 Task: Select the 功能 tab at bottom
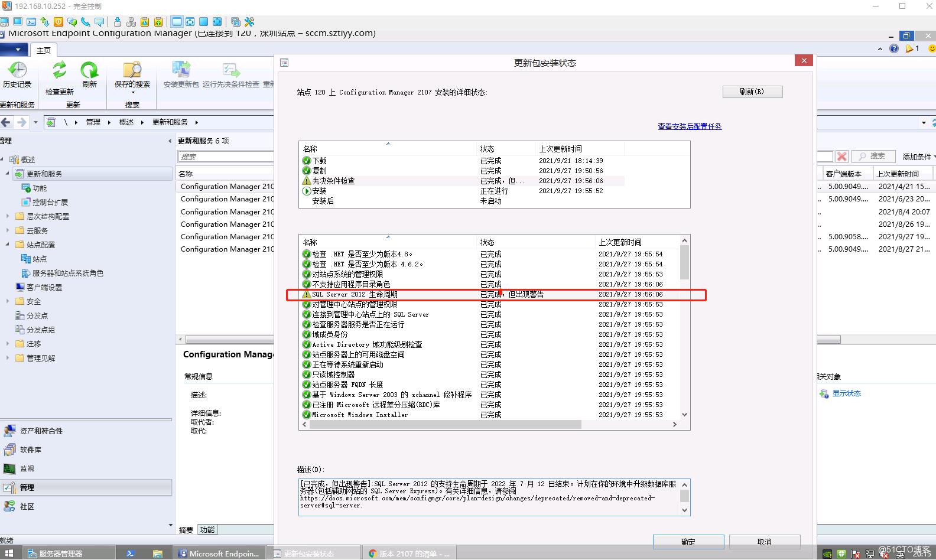[207, 530]
